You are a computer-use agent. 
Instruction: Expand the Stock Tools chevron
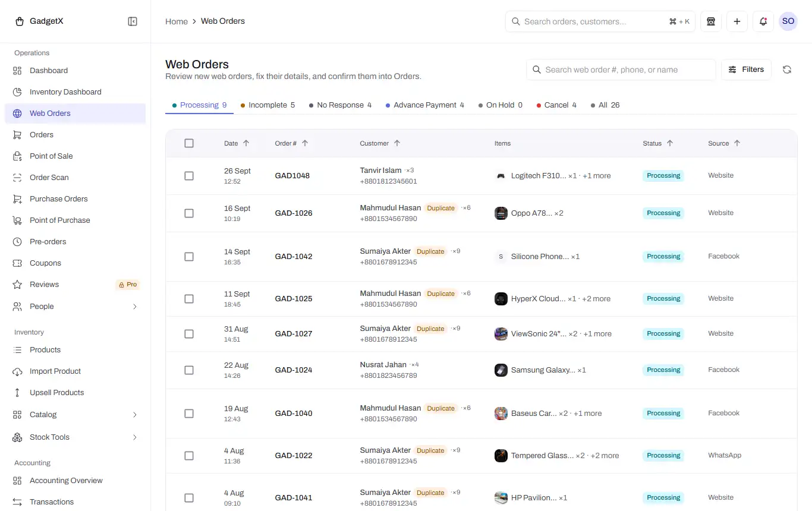(135, 437)
